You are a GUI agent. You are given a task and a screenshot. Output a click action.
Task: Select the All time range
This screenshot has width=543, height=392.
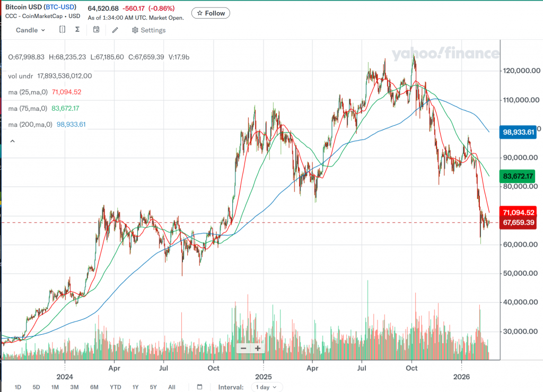tap(171, 387)
